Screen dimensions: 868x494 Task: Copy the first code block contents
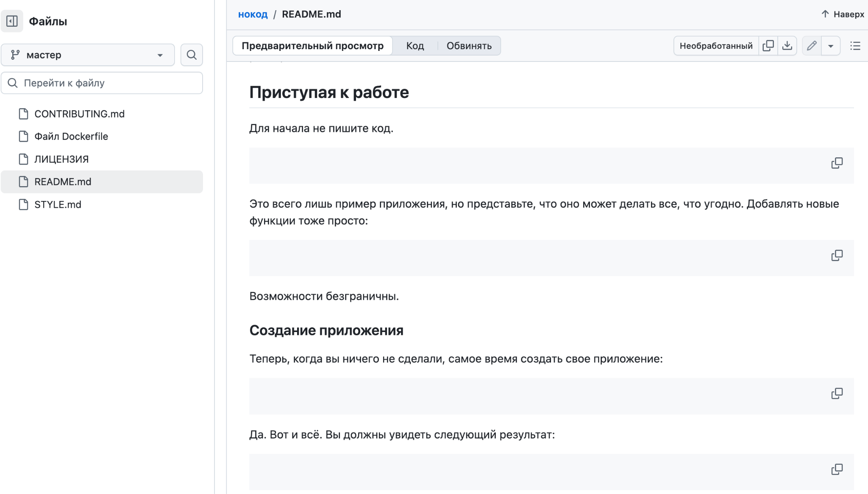tap(837, 163)
